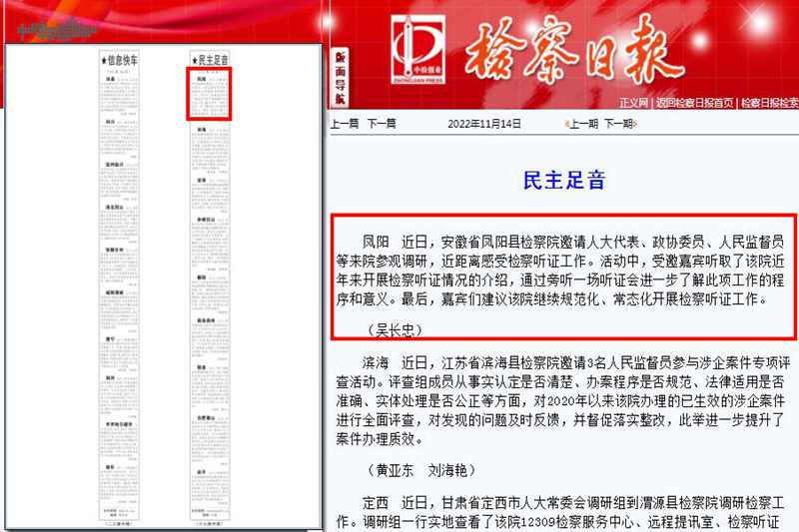Select the date 2022年11月14日
The width and height of the screenshot is (799, 532).
coord(484,124)
